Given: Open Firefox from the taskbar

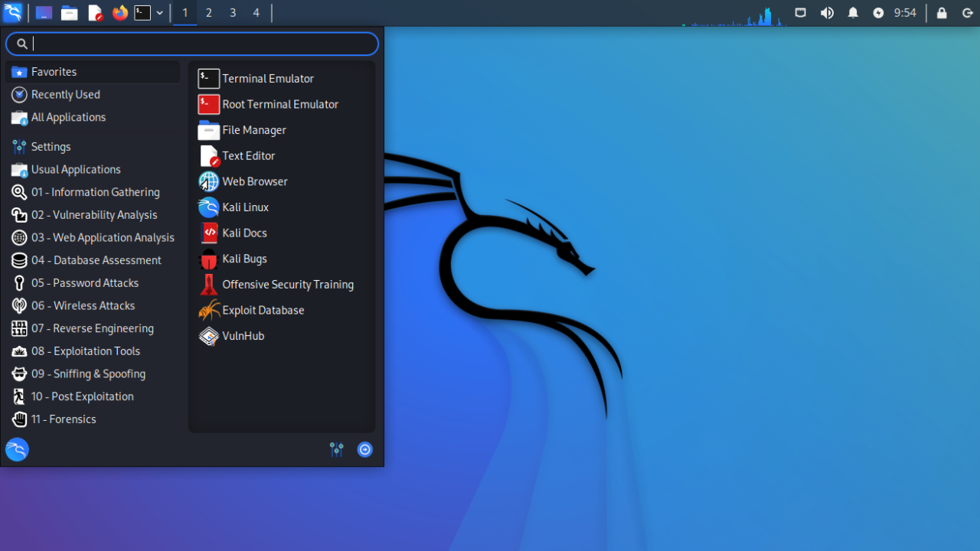Looking at the screenshot, I should click(120, 12).
